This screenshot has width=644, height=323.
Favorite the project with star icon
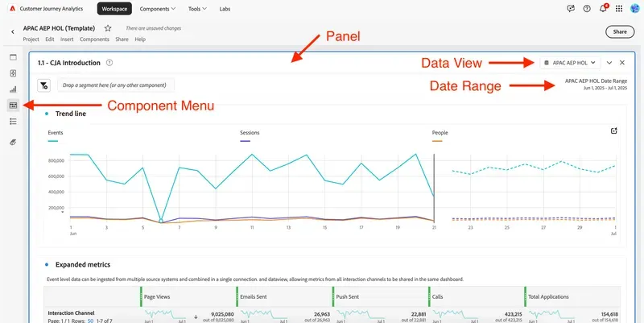tap(108, 28)
